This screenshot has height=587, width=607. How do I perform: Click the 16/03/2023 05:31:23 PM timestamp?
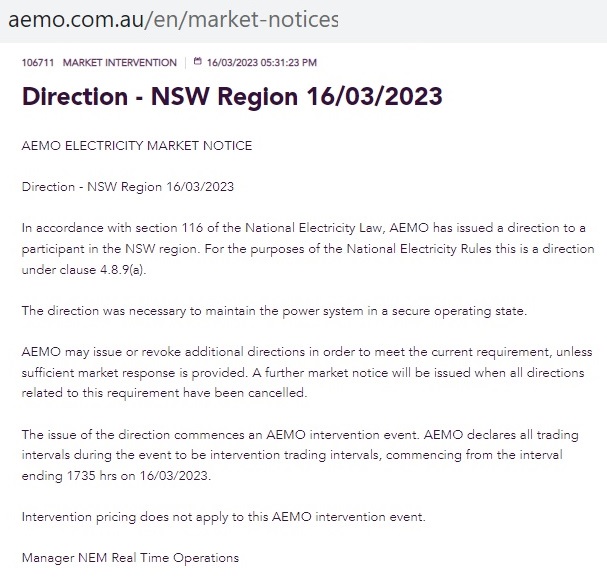pyautogui.click(x=262, y=62)
